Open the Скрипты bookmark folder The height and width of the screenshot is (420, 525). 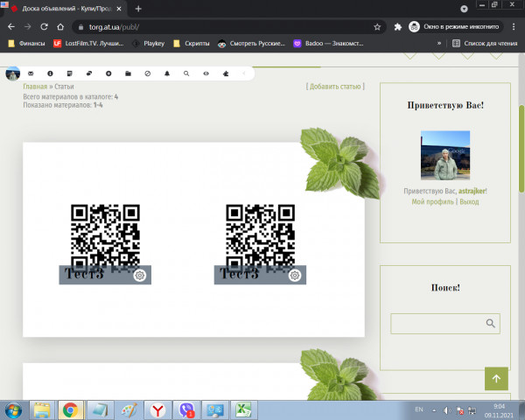click(x=192, y=44)
